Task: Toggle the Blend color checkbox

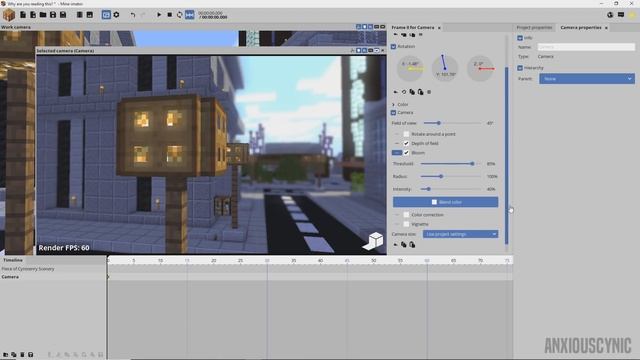Action: click(434, 202)
